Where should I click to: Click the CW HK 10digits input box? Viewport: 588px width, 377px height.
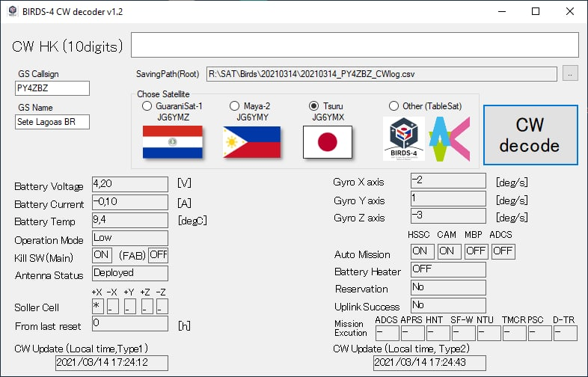[x=355, y=45]
